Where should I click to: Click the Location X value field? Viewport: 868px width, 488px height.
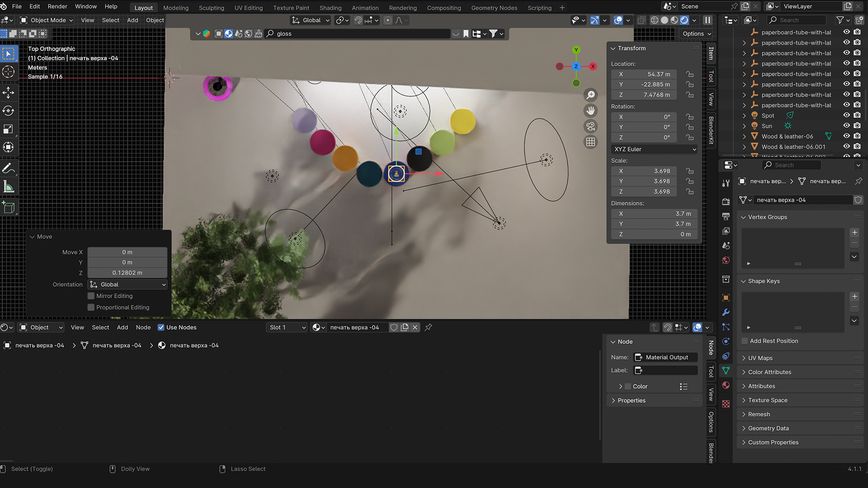[644, 74]
